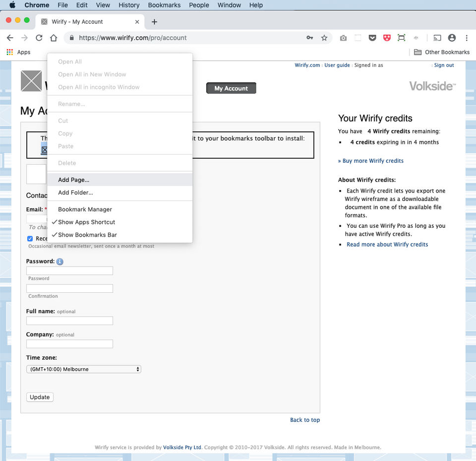Open the Window menu
The height and width of the screenshot is (461, 476).
(x=229, y=5)
